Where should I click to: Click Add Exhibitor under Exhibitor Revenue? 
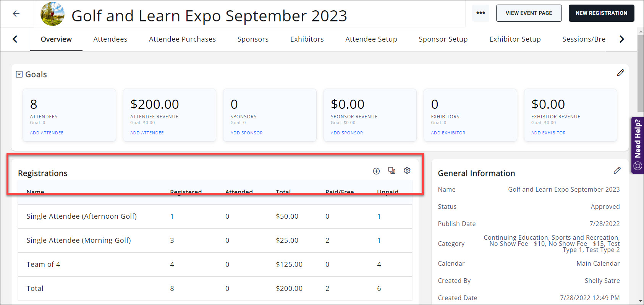click(x=548, y=133)
